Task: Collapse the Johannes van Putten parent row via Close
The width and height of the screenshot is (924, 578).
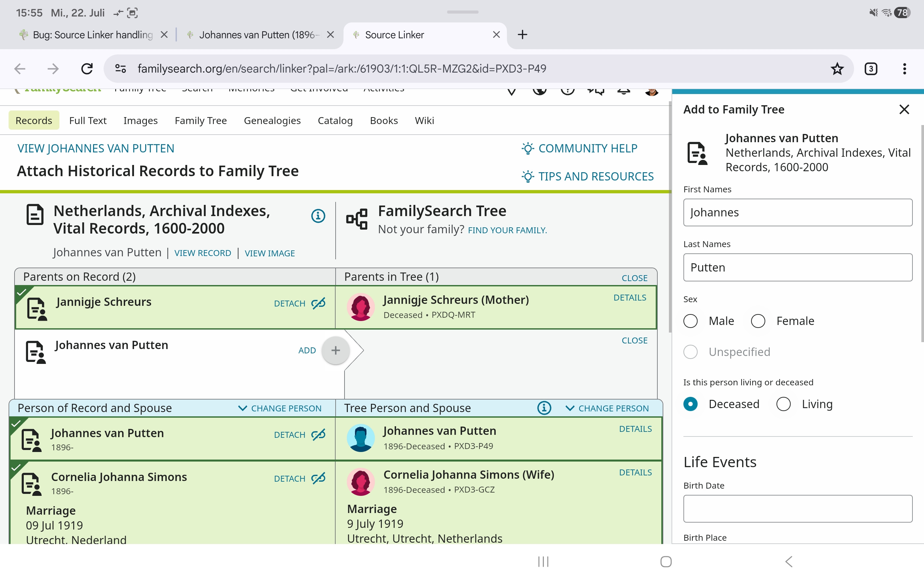Action: tap(634, 340)
